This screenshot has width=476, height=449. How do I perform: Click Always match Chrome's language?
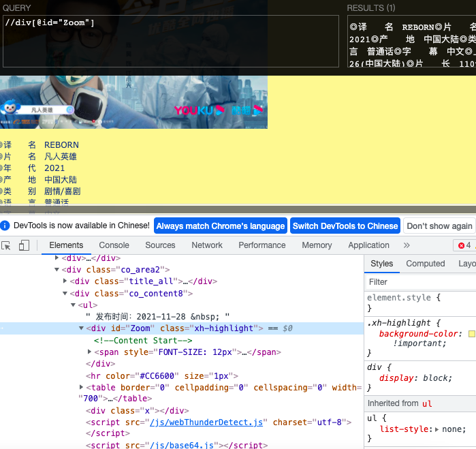[221, 226]
